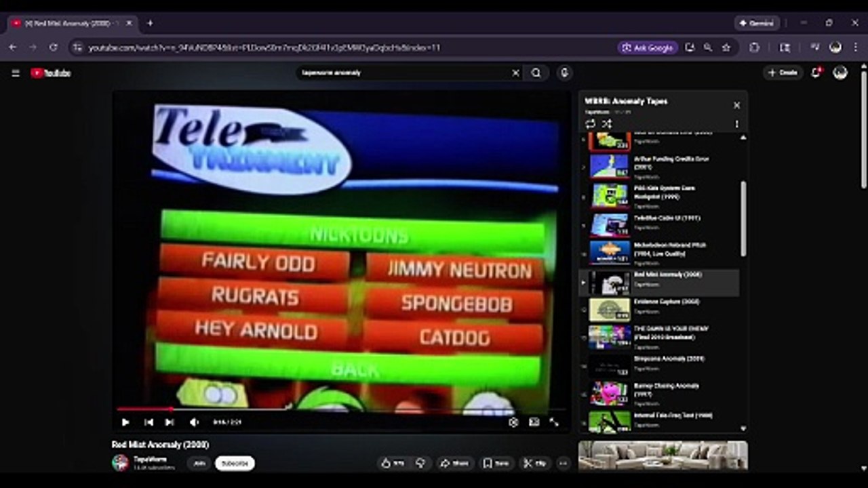Viewport: 868px width, 488px height.
Task: Open Barney Closing Anomaly playlist video
Action: click(x=659, y=394)
